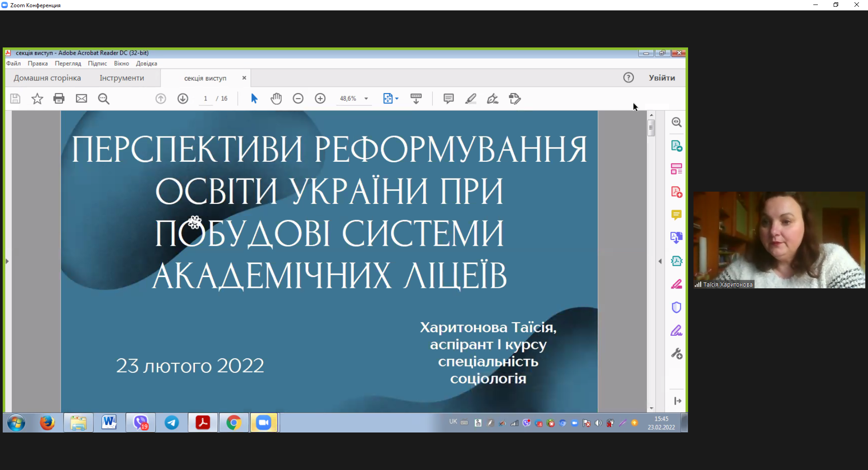Open Organize Pages tool in sidebar
Viewport: 868px width, 470px height.
(x=676, y=169)
